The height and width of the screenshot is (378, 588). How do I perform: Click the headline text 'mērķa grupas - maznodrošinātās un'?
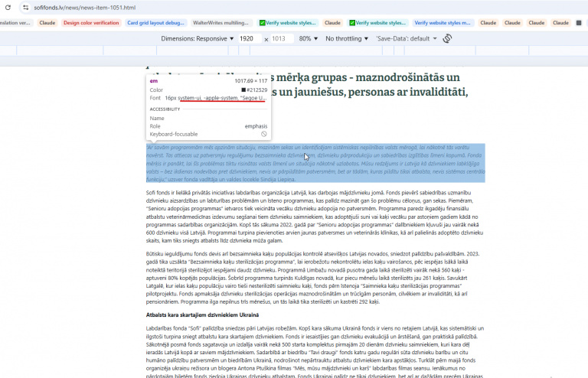click(366, 77)
